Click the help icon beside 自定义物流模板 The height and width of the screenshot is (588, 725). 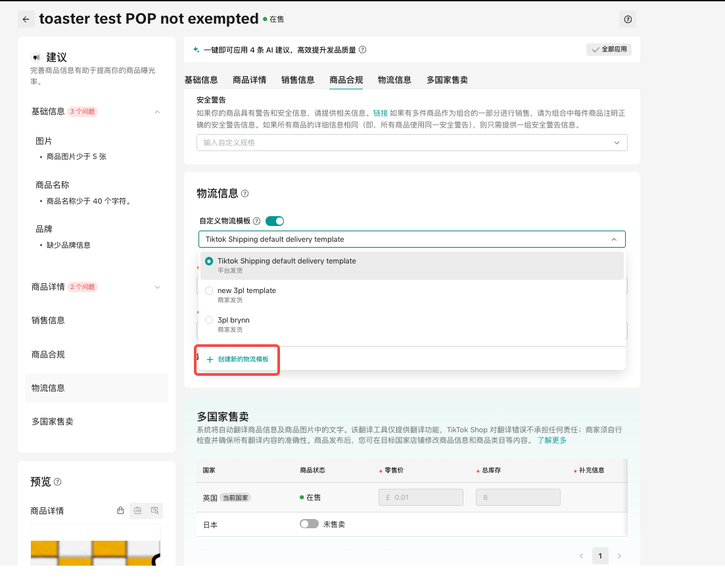click(x=257, y=221)
